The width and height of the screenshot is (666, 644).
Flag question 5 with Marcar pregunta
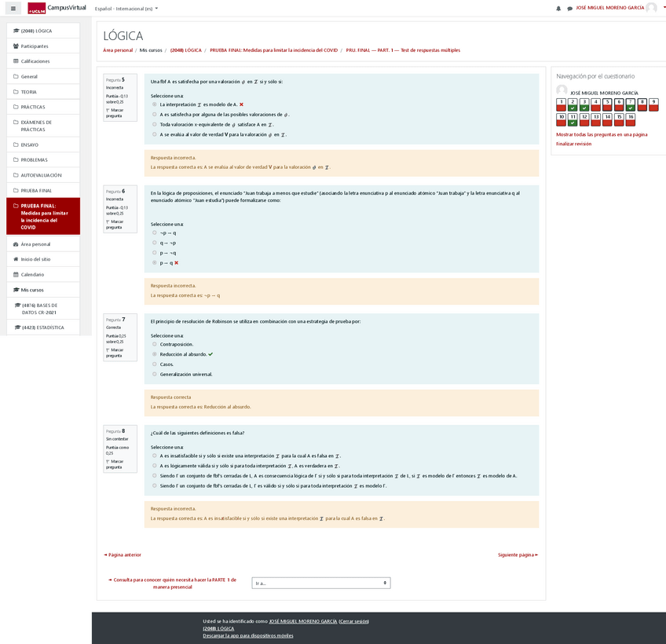(114, 112)
